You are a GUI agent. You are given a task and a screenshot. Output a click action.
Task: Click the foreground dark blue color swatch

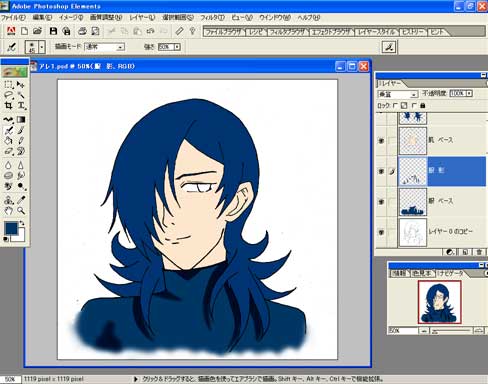click(x=11, y=228)
